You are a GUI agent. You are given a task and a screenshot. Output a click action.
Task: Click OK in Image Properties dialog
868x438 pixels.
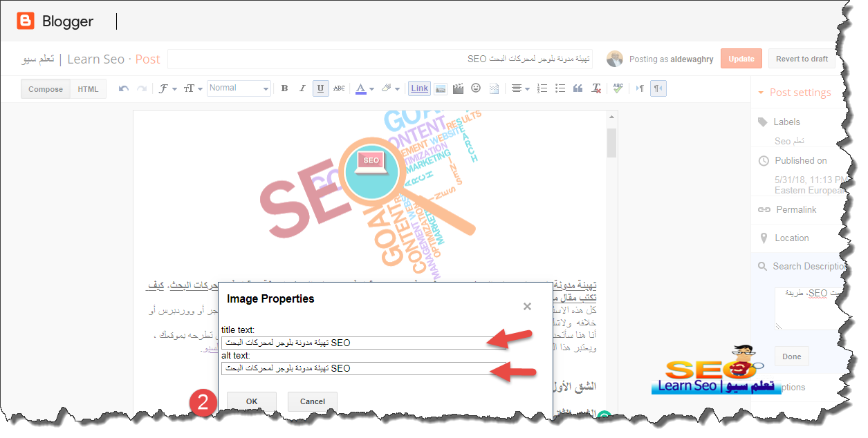tap(251, 401)
